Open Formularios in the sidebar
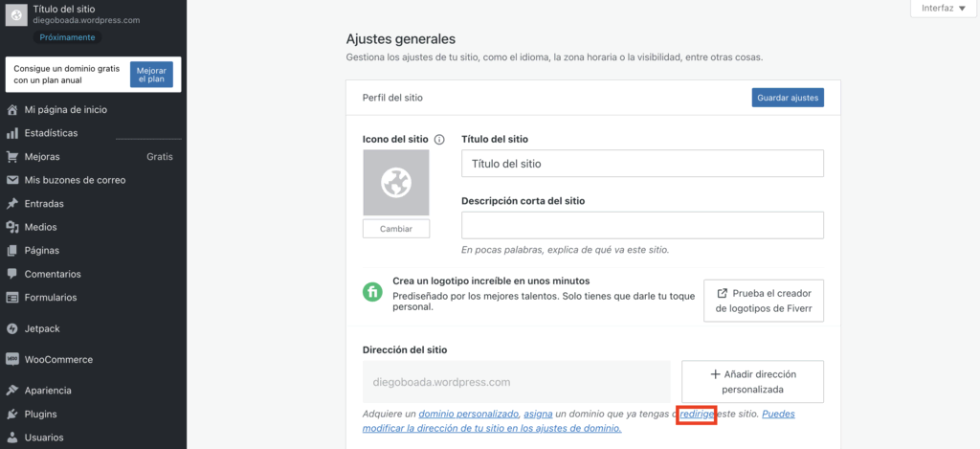 [51, 298]
